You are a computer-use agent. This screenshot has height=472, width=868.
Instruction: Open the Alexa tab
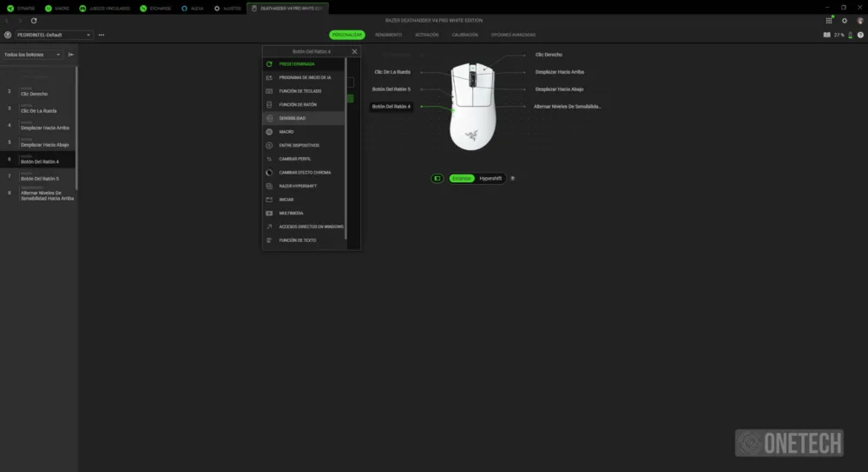pos(192,9)
